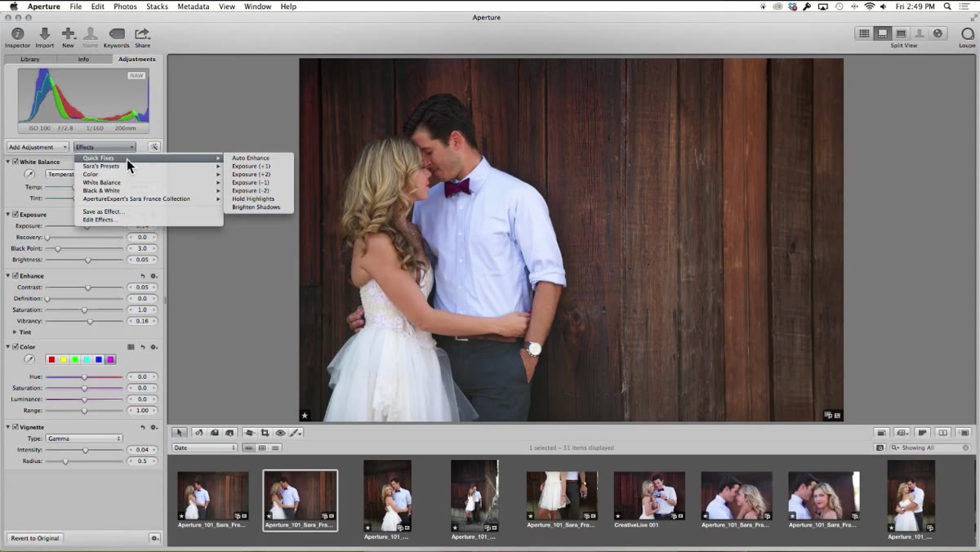Collapse the Enhance section triangle
This screenshot has height=552, width=980.
click(x=8, y=276)
